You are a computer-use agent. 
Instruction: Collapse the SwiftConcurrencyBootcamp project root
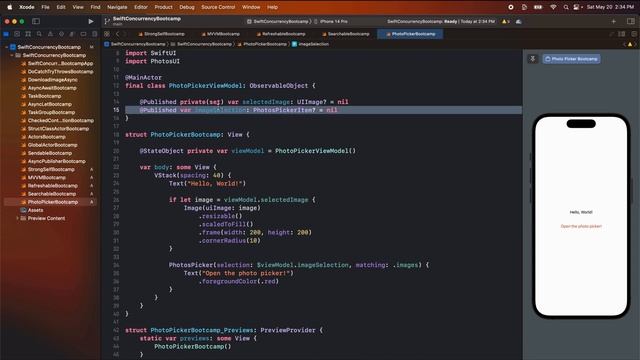point(7,47)
